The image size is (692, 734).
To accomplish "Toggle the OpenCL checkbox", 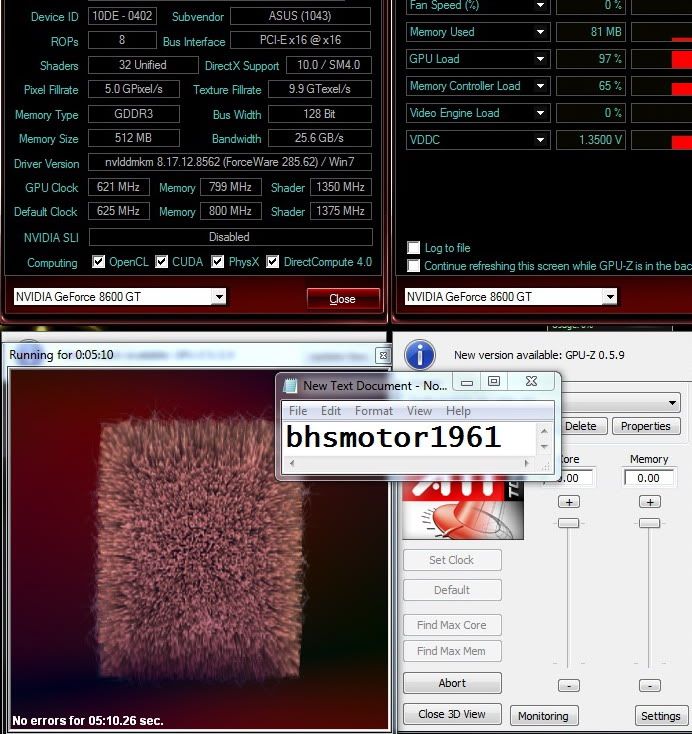I will (x=98, y=262).
